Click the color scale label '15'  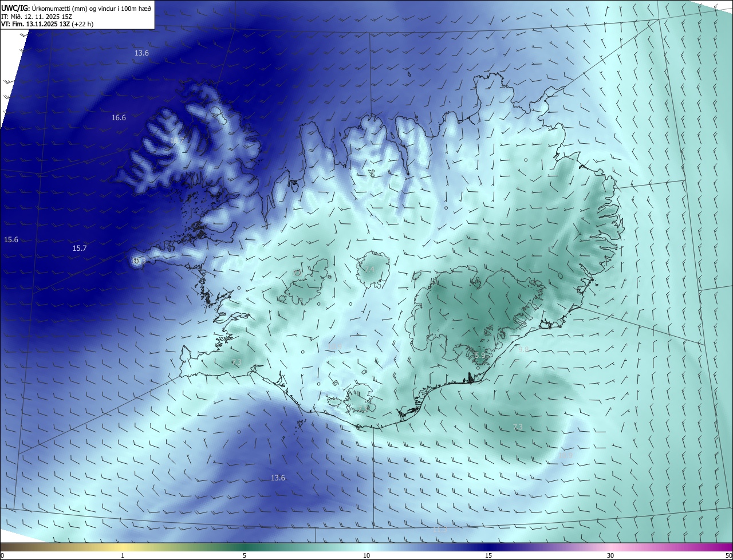tap(488, 555)
